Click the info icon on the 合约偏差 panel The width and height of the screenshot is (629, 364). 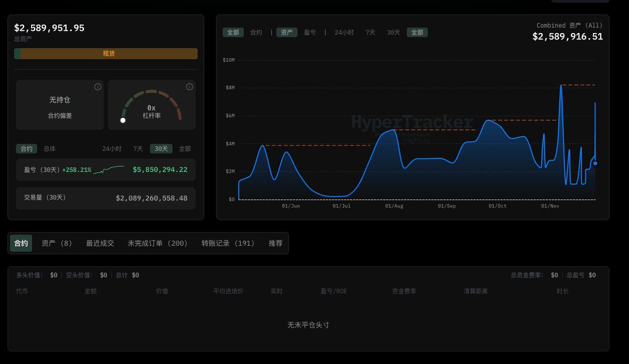click(x=97, y=87)
